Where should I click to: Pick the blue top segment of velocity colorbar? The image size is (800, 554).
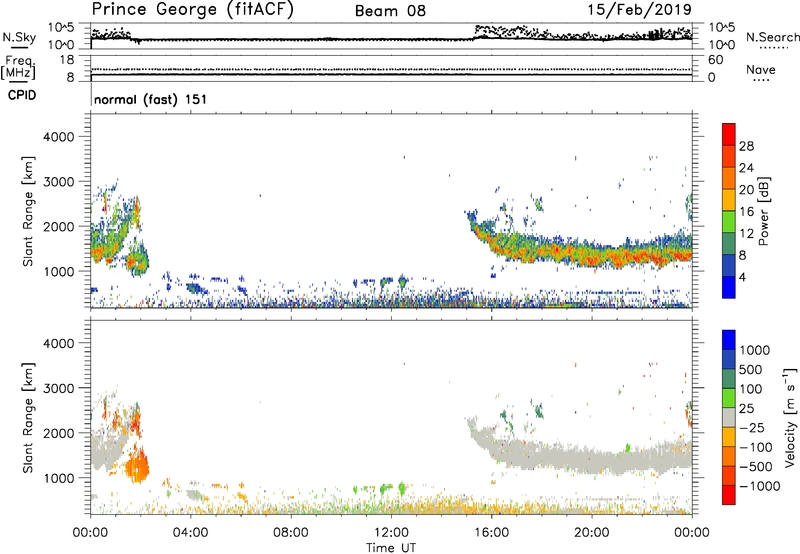point(729,340)
